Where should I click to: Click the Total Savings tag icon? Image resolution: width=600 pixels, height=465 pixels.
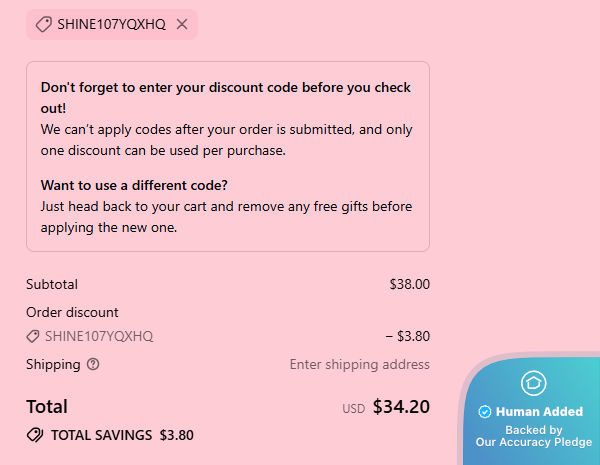(35, 435)
